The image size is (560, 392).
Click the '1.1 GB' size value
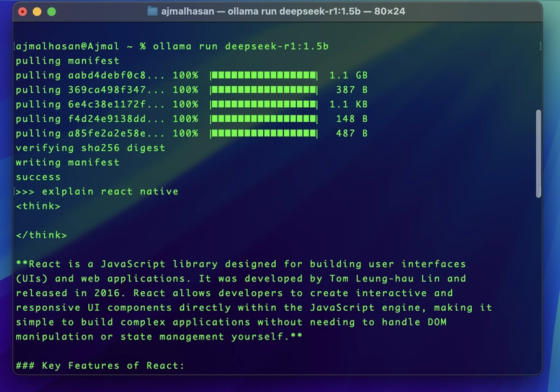click(349, 76)
